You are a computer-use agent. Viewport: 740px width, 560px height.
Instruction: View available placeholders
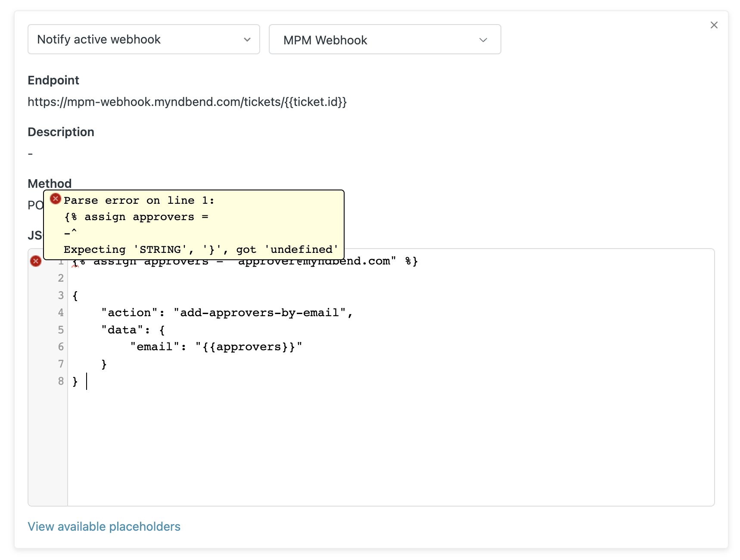tap(104, 526)
